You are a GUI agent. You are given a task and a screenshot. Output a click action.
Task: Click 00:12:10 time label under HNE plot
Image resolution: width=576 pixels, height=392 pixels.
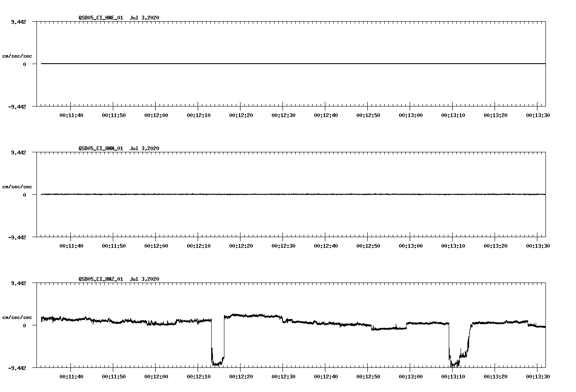[x=199, y=115]
